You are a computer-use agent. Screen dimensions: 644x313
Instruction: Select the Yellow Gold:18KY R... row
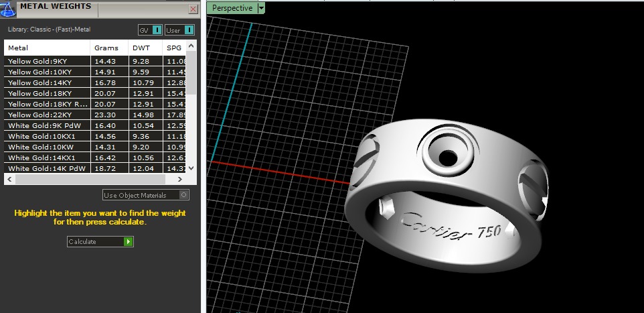[95, 104]
